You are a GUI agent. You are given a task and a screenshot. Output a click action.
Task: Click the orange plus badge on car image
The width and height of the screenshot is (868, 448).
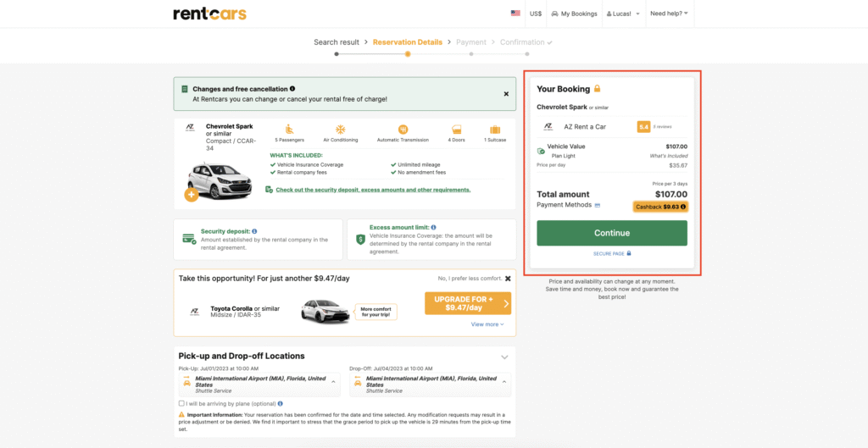point(192,195)
